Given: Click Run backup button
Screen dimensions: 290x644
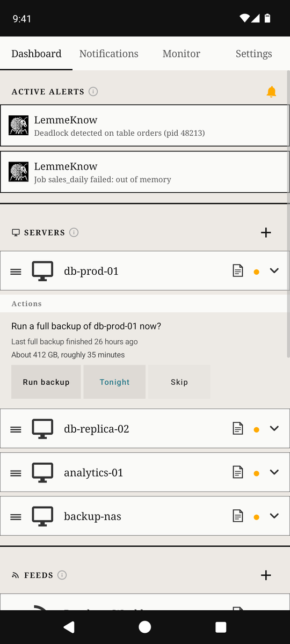Looking at the screenshot, I should pos(46,382).
